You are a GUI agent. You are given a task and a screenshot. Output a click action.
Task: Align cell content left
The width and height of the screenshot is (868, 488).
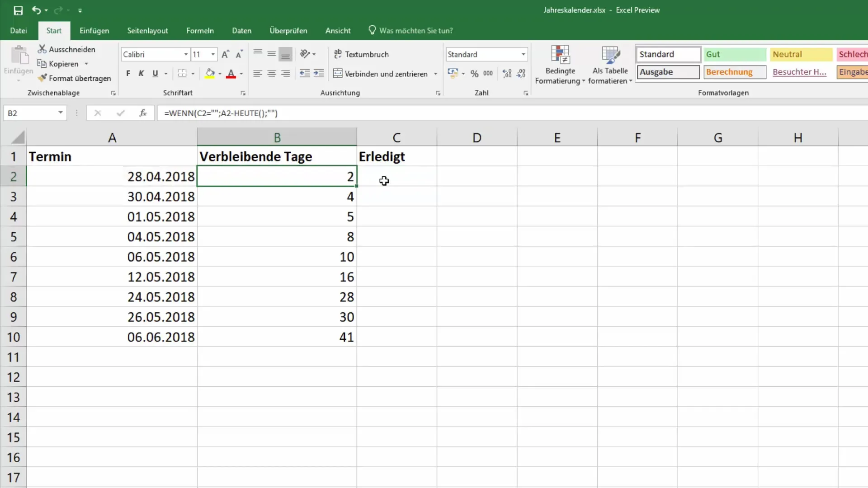pos(258,74)
